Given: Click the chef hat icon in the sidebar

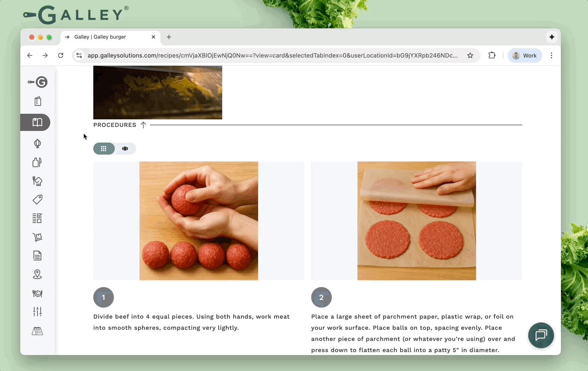Looking at the screenshot, I should tap(37, 181).
